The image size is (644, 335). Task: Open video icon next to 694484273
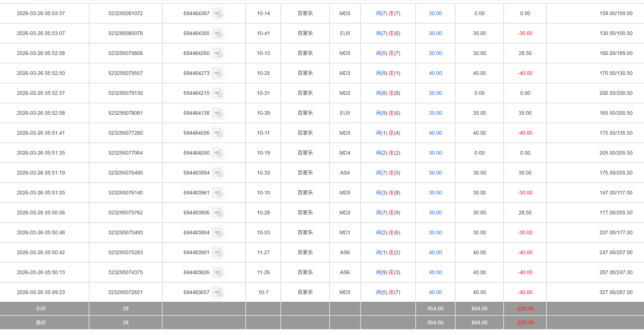pos(218,73)
